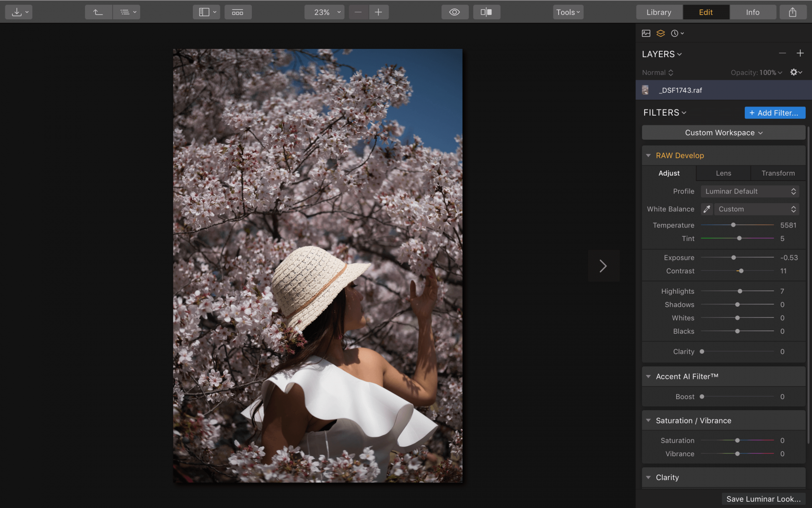Click the cherry blossom photo canvas

coord(318,266)
